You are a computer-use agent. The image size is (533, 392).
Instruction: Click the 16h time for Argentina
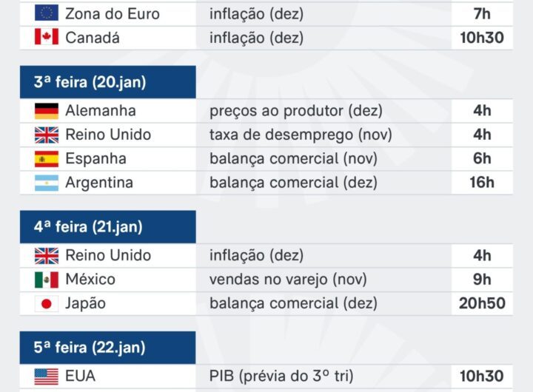coord(482,183)
